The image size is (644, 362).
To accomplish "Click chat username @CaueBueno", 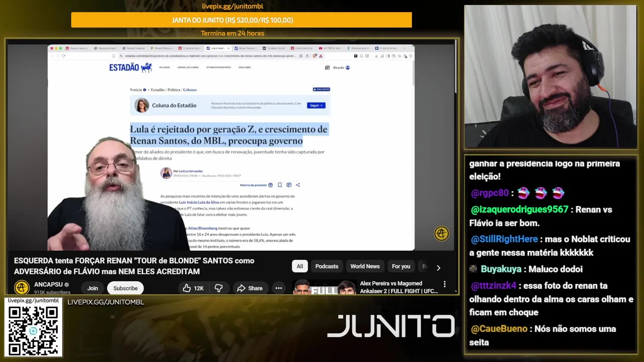I will coord(499,329).
